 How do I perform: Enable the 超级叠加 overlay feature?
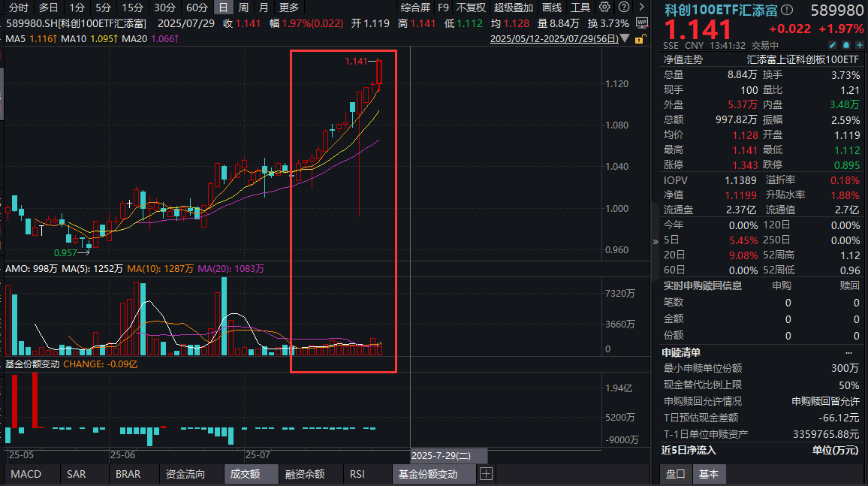point(514,8)
